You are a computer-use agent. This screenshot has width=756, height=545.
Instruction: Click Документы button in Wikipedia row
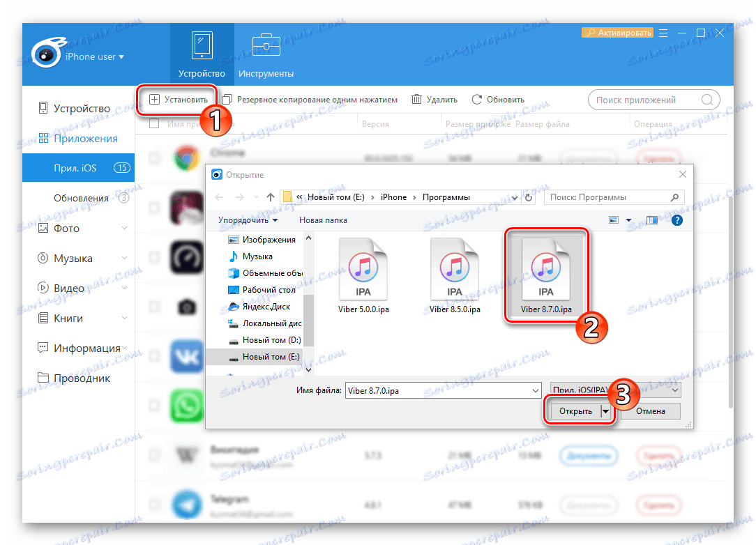(589, 455)
